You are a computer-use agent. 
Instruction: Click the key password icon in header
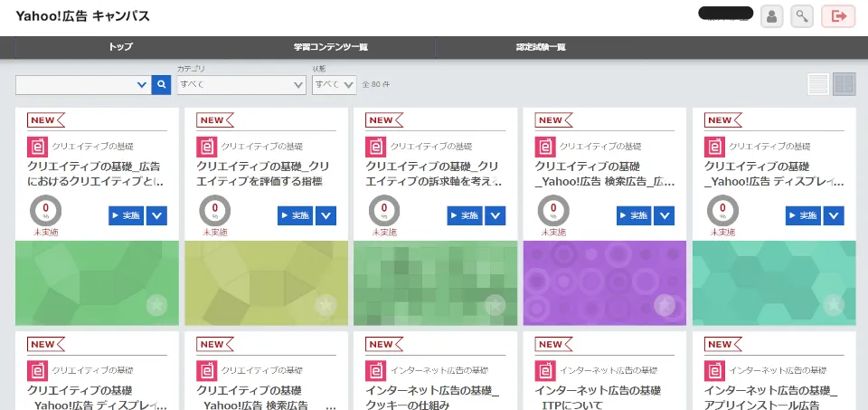(802, 16)
